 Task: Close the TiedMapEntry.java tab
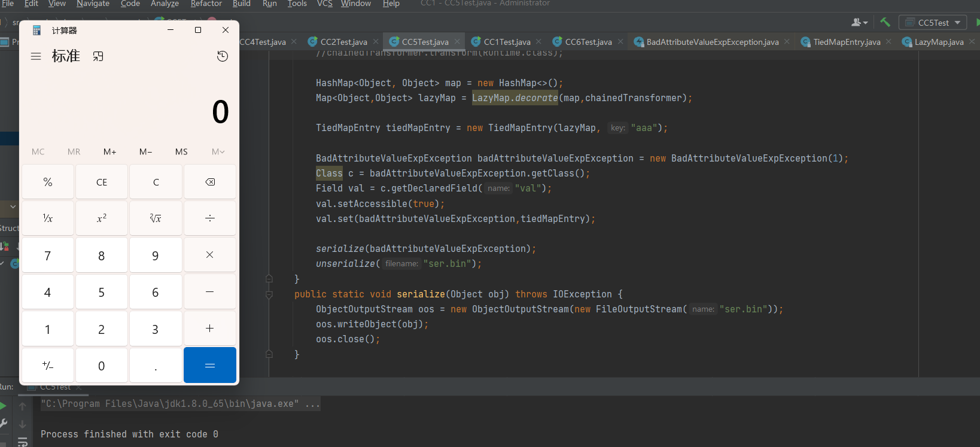pos(888,41)
